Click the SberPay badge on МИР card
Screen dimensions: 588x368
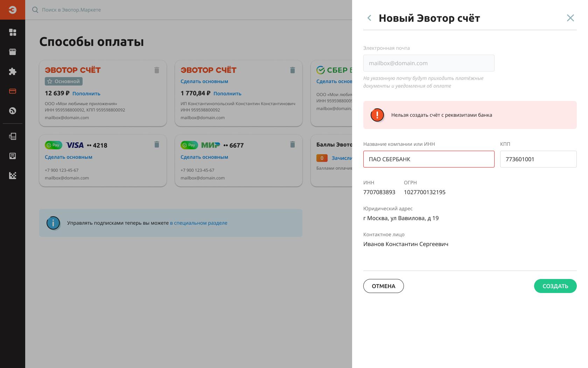pos(189,145)
